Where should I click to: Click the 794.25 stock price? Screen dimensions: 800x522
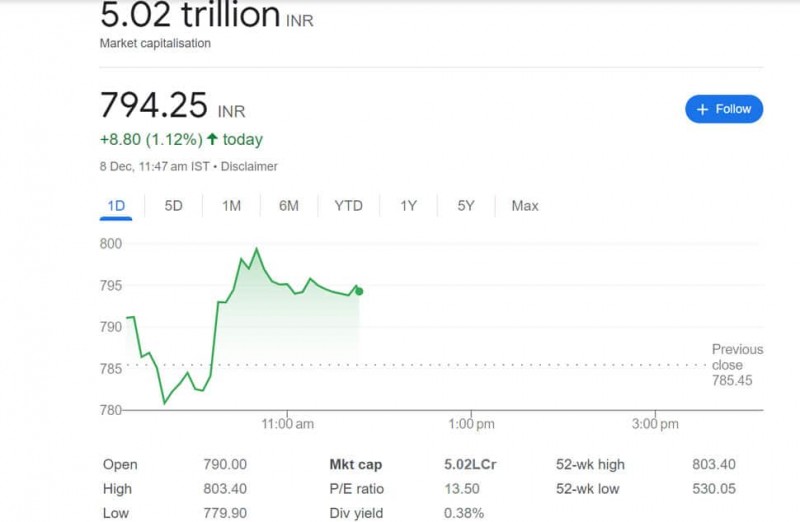point(154,105)
